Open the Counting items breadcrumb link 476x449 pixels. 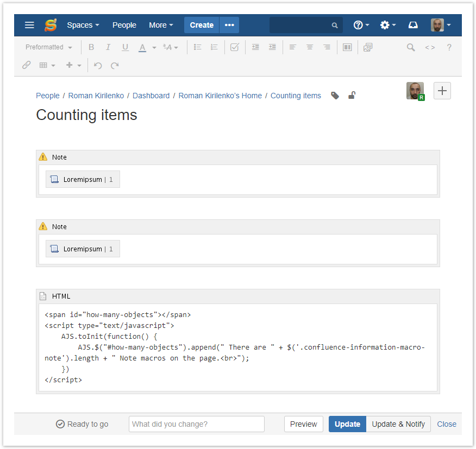296,96
